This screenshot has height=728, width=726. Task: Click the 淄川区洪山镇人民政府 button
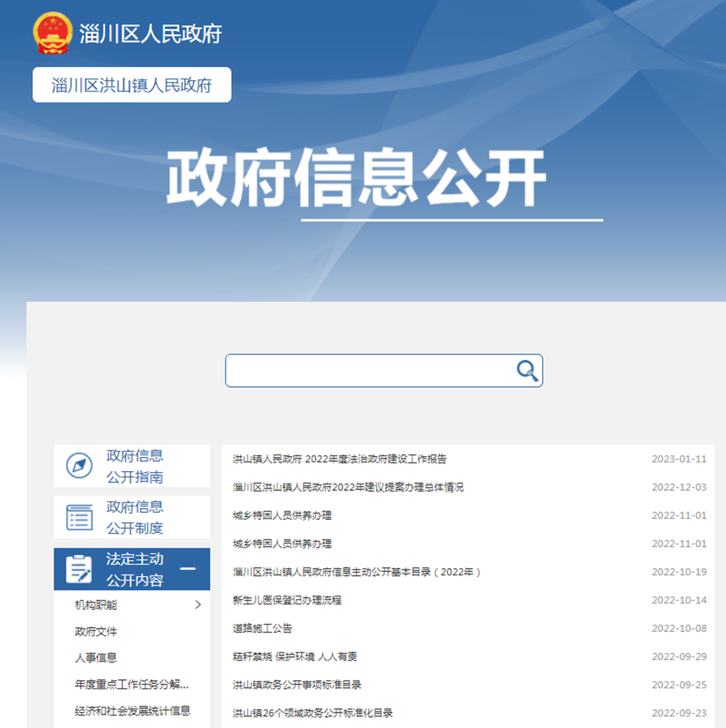coord(132,85)
